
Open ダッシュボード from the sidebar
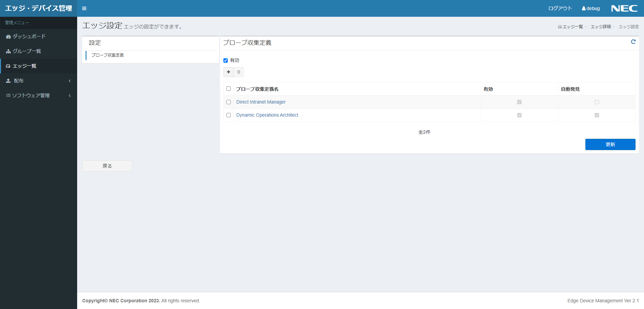point(29,37)
